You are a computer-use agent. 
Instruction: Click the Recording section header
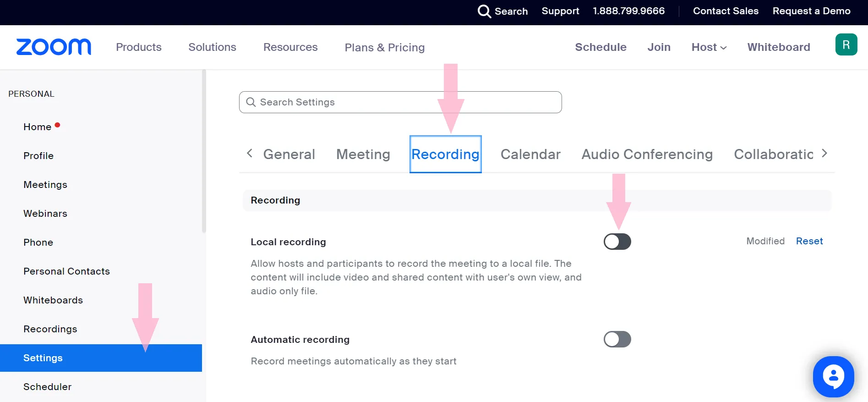coord(537,200)
